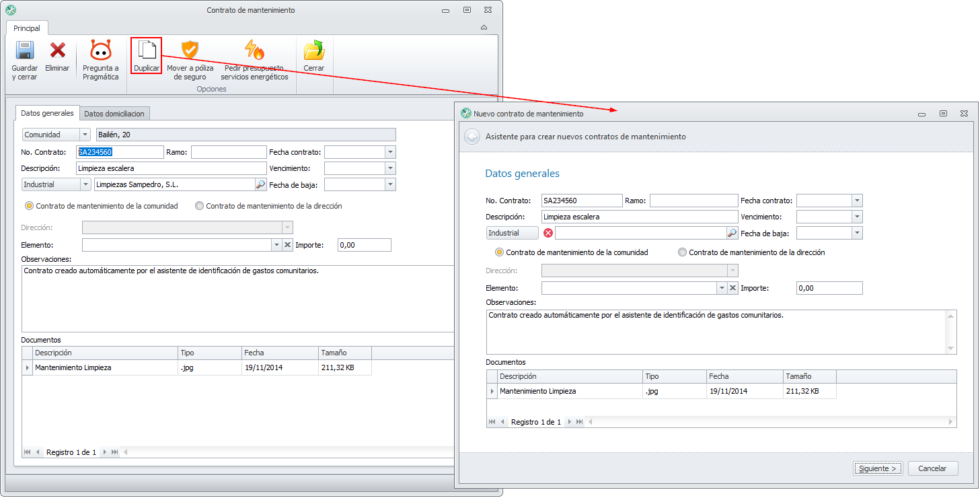Click up arrow of wizard Observaciones scrollbar
The width and height of the screenshot is (980, 498).
[950, 316]
